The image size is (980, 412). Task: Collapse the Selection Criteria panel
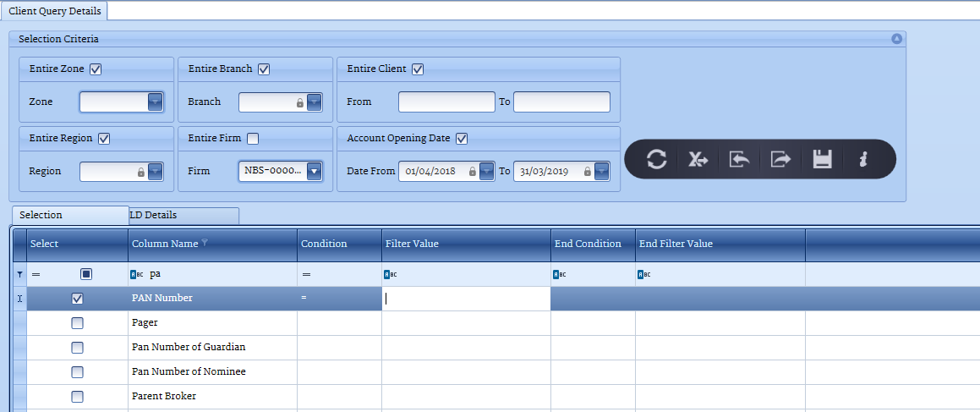tap(896, 39)
